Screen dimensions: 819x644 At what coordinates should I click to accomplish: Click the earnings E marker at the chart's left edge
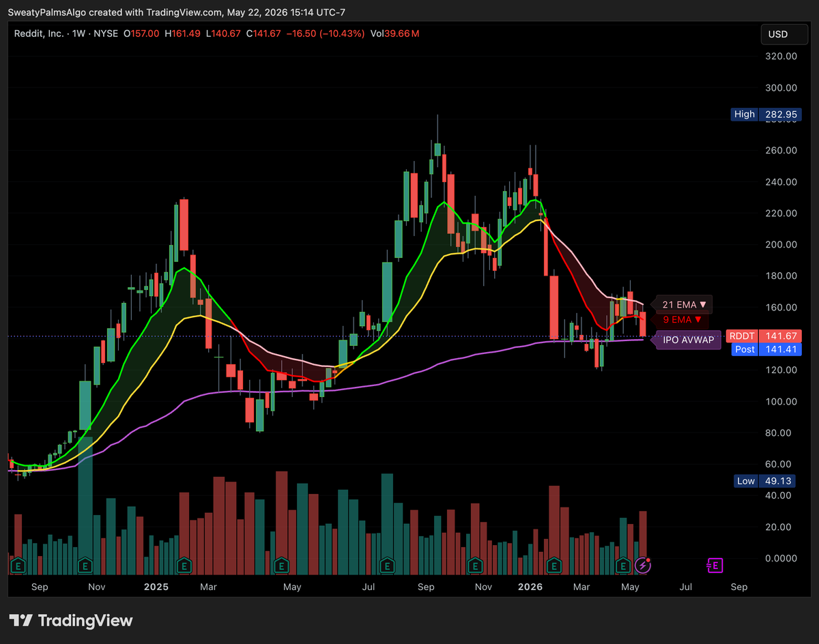pyautogui.click(x=18, y=565)
